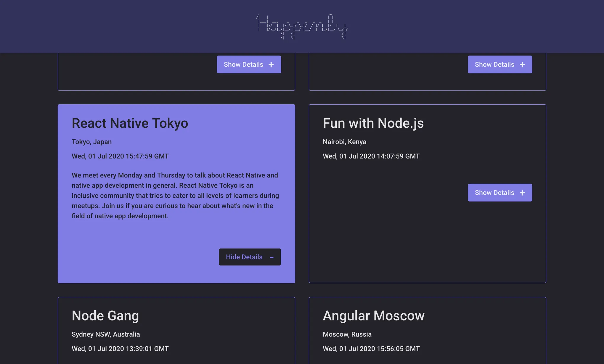
Task: Click the Happenly ASCII logo in the header
Action: click(302, 26)
